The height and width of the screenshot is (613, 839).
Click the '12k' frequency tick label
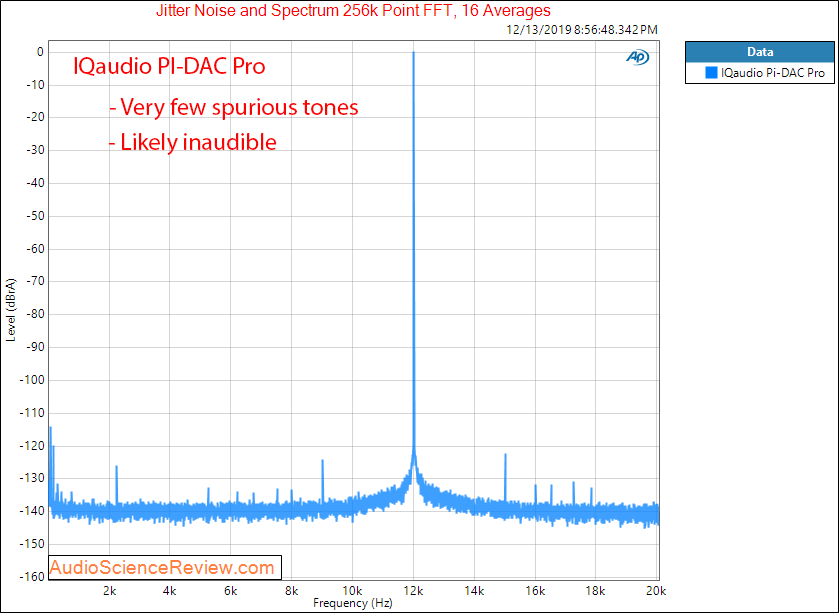pos(413,591)
